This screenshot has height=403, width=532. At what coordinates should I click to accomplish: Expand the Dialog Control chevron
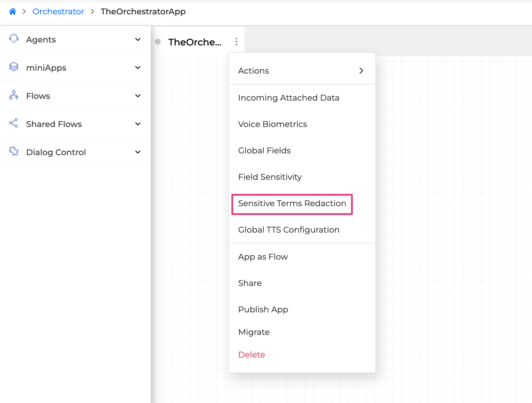click(138, 152)
